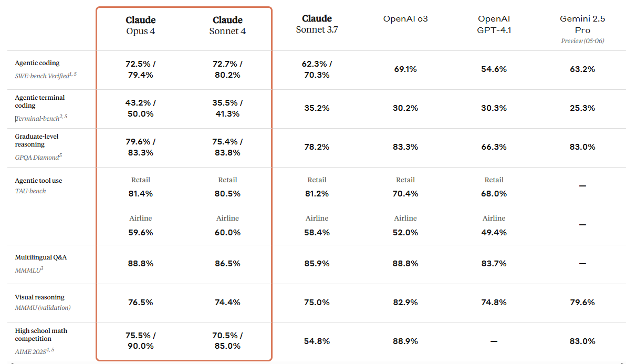Click the Agentic coding row title

point(37,63)
